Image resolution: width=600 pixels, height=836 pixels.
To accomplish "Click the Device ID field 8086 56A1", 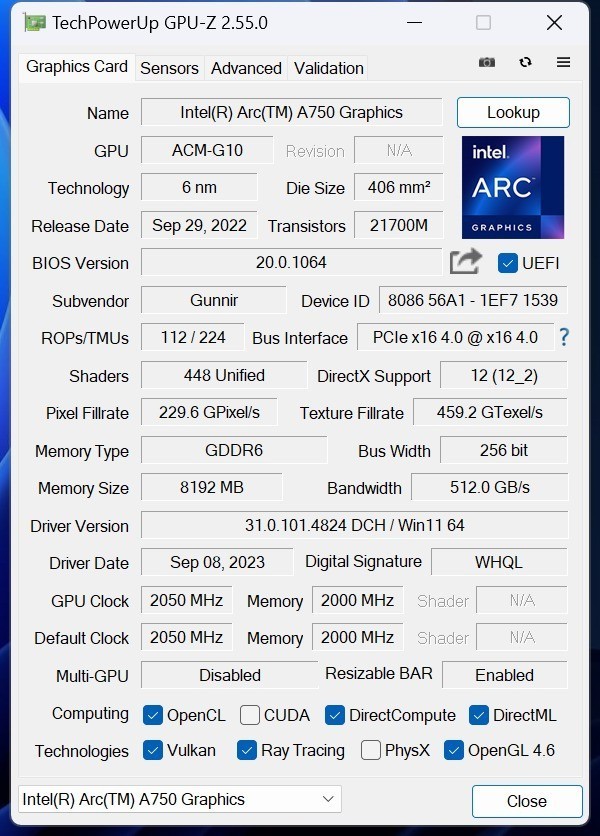I will [473, 300].
